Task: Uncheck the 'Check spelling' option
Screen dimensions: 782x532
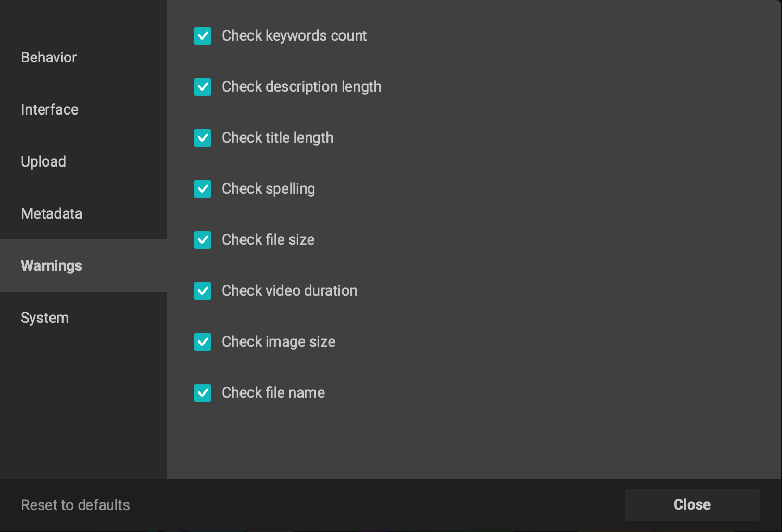Action: tap(203, 189)
